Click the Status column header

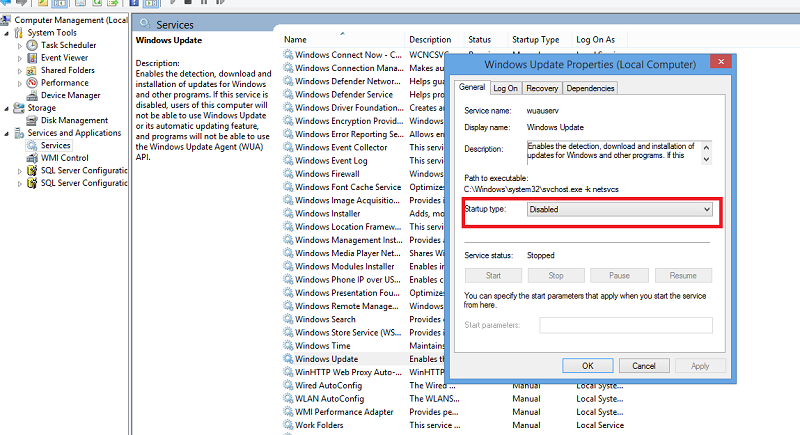point(486,39)
